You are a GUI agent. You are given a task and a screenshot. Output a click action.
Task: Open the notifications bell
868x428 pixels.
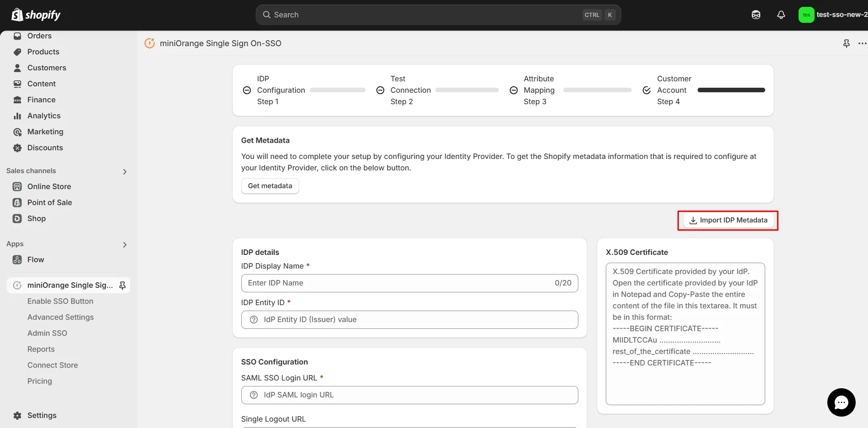pyautogui.click(x=781, y=15)
